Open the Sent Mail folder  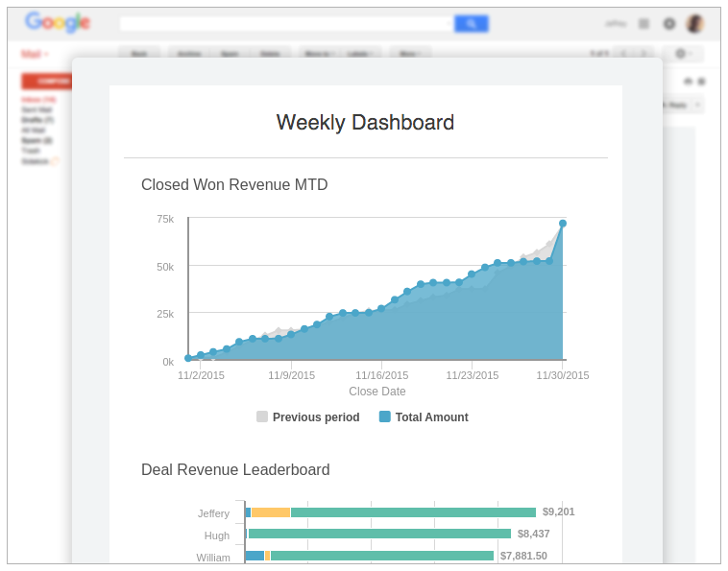[36, 110]
